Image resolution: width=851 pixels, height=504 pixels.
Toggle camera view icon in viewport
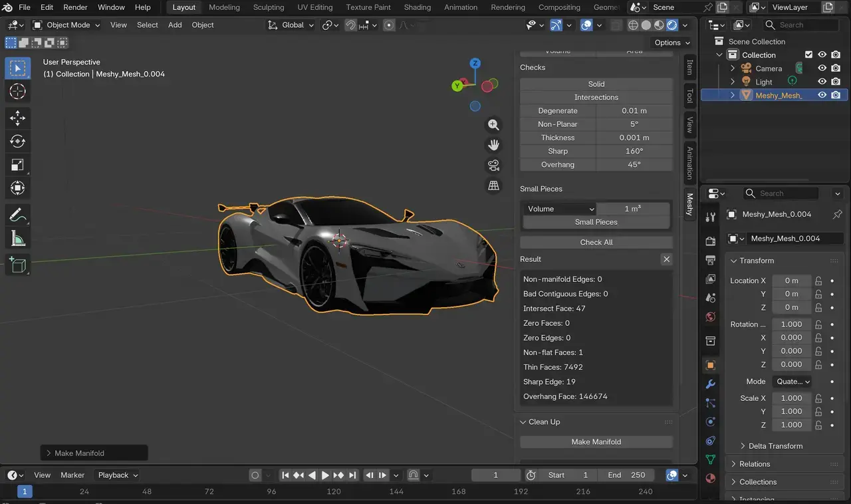pos(493,166)
